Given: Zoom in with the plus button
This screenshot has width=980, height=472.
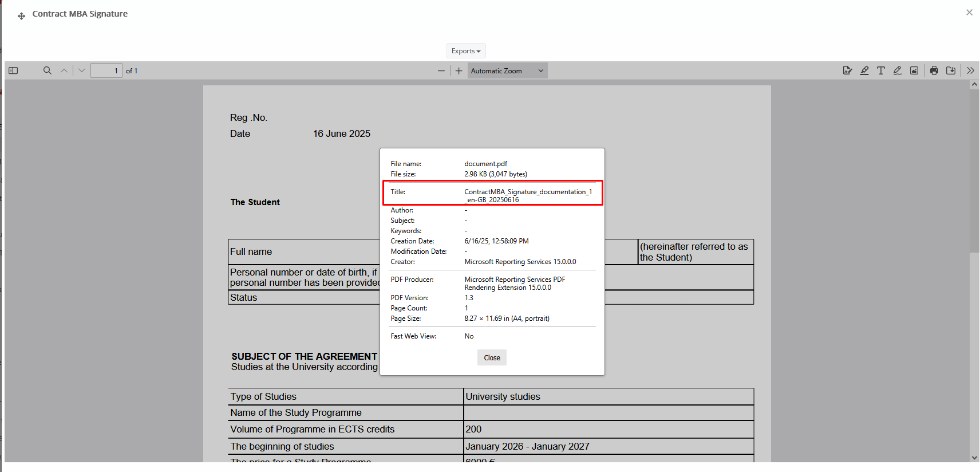Looking at the screenshot, I should [x=459, y=70].
